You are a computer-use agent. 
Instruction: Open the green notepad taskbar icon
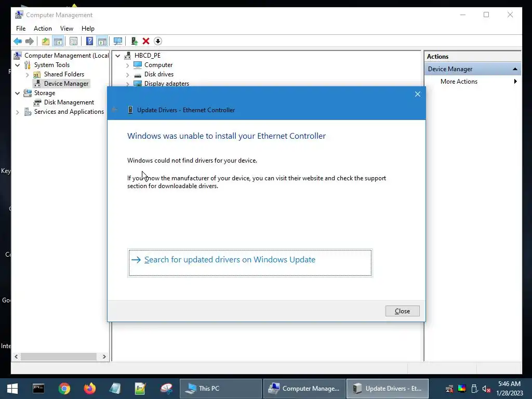140,389
